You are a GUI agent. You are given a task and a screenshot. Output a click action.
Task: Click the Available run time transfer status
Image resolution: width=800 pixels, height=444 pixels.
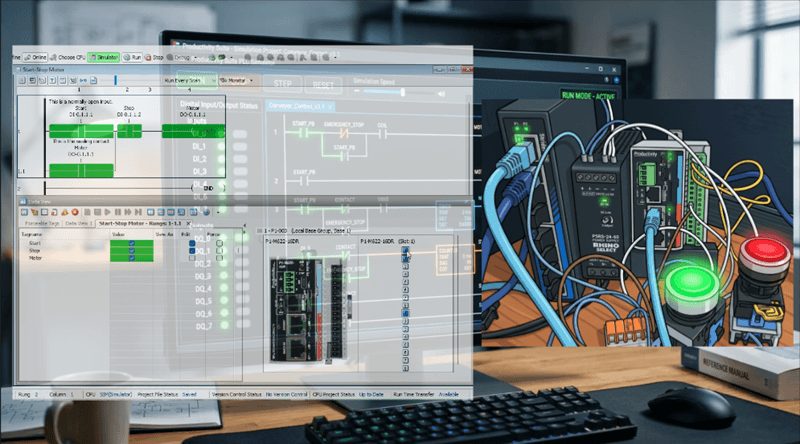coord(448,394)
